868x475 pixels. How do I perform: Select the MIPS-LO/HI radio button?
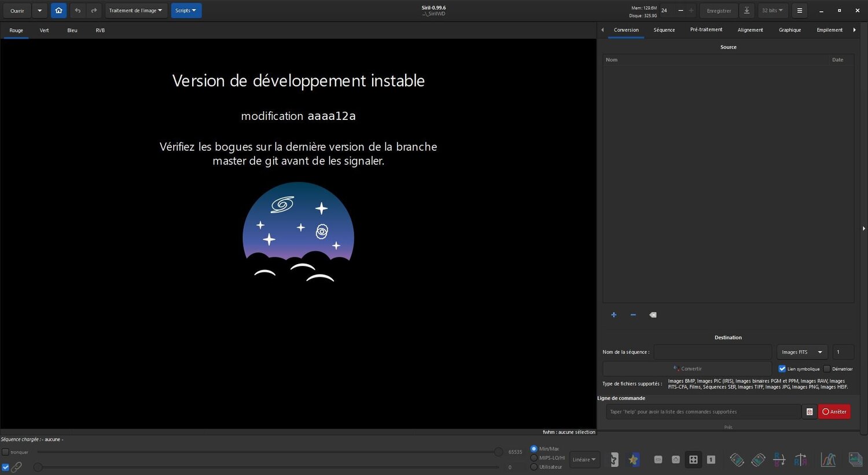[x=534, y=458]
